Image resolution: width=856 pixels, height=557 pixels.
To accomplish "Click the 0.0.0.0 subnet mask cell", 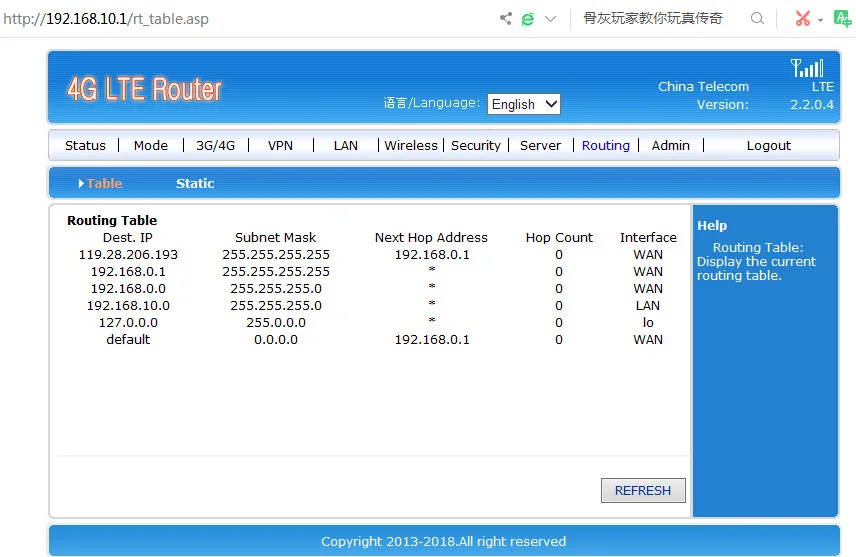I will coord(276,339).
